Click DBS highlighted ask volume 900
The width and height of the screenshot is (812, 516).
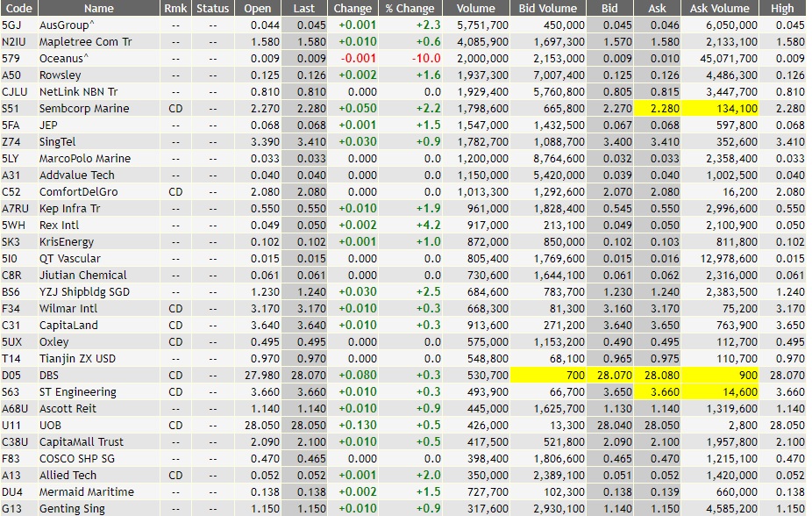click(720, 375)
